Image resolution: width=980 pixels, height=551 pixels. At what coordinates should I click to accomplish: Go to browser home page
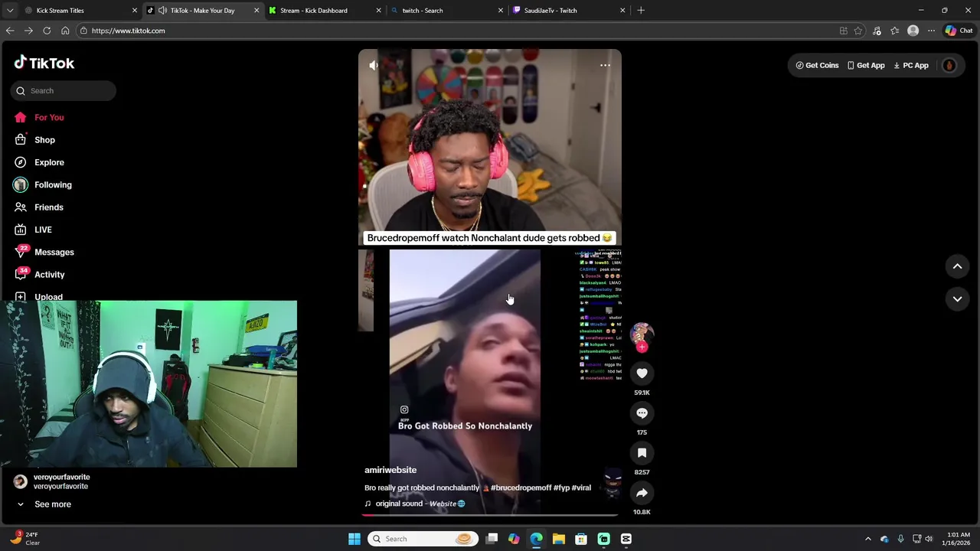click(x=65, y=31)
